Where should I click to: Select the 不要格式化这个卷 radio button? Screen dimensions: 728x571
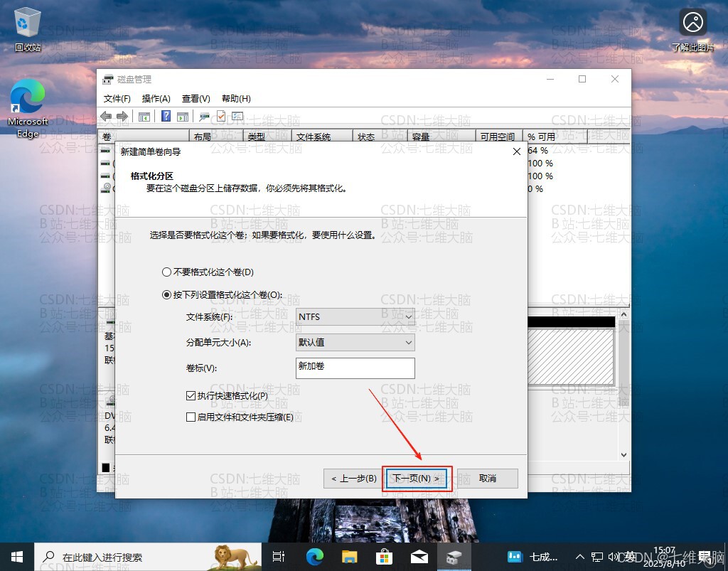tap(166, 272)
